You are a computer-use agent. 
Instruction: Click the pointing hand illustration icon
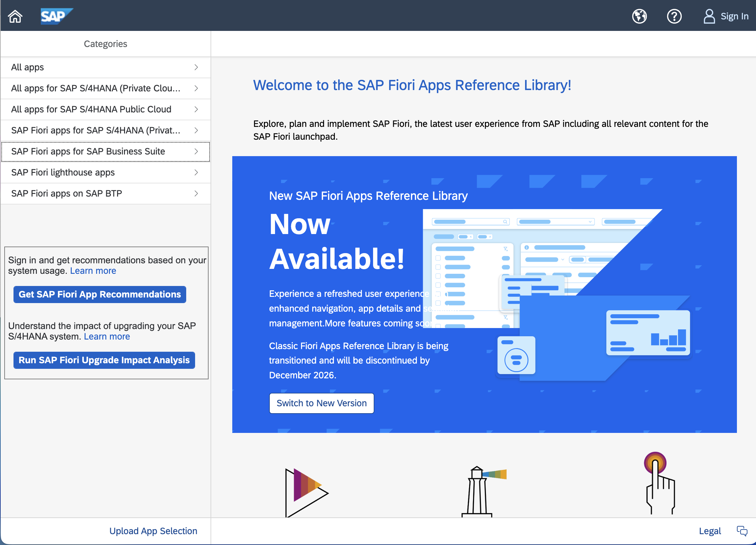point(660,483)
